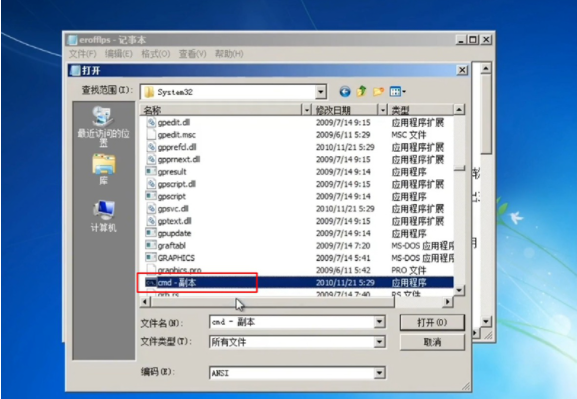Open Libraries from the sidebar
Viewport: 577px width, 399px height.
point(103,169)
